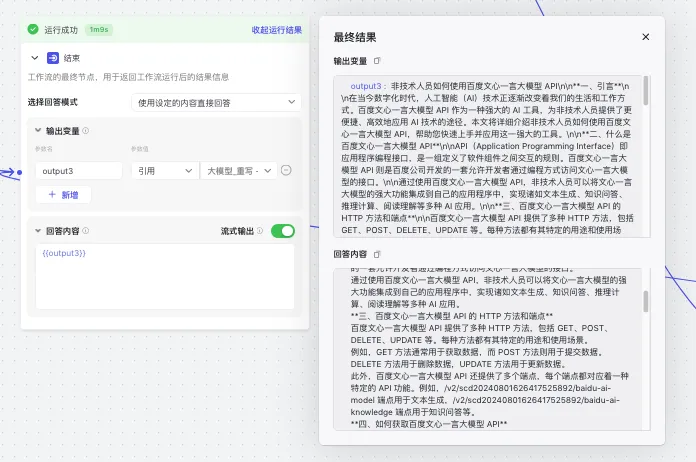
Task: Click the 参数名 column label
Action: [x=44, y=149]
